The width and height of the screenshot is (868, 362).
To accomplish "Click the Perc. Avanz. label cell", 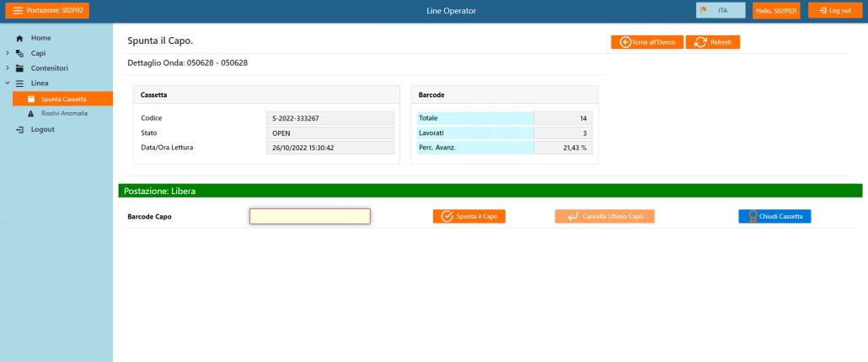I will (475, 148).
